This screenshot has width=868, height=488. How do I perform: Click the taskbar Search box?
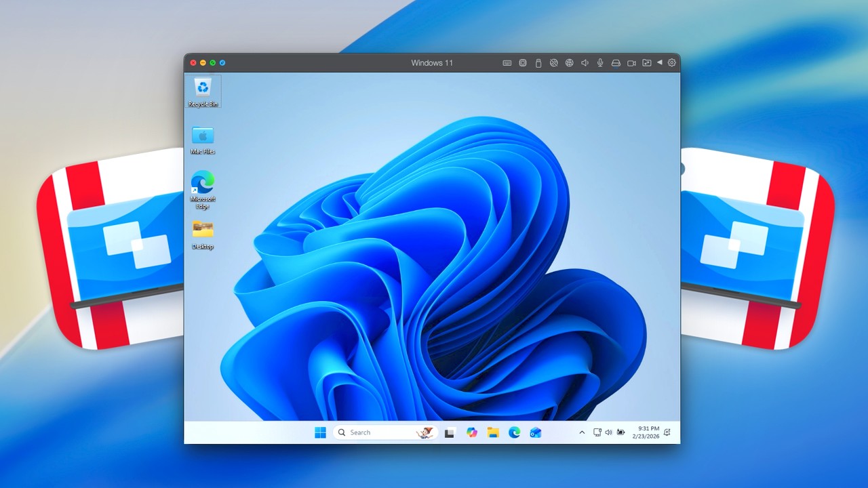click(x=385, y=432)
